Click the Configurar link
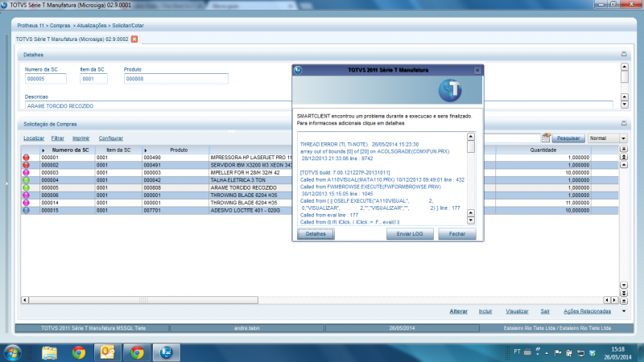The height and width of the screenshot is (362, 644). point(110,138)
